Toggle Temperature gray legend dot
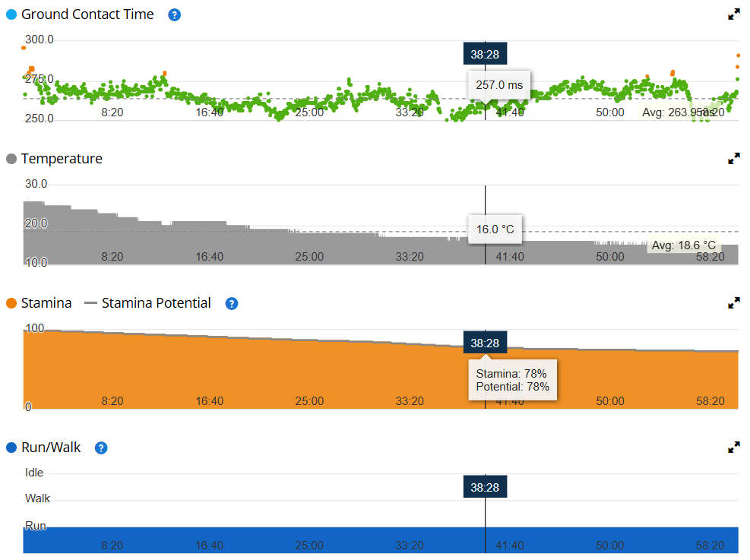The image size is (750, 560). [x=11, y=160]
